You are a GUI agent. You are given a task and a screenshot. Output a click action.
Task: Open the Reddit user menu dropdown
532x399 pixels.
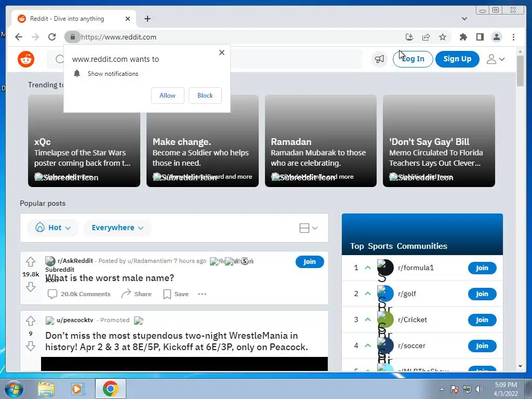pyautogui.click(x=495, y=59)
